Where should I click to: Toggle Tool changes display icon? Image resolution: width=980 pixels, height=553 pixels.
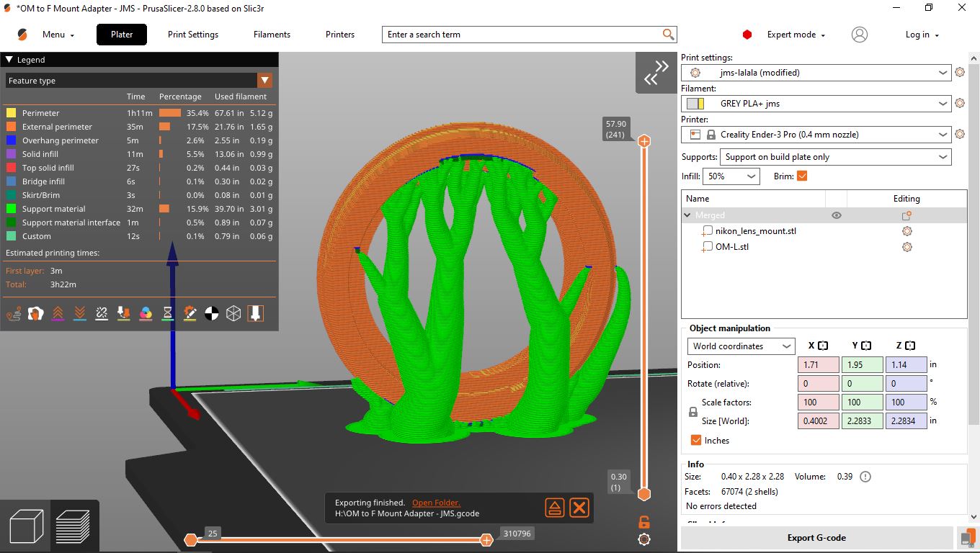pyautogui.click(x=124, y=313)
